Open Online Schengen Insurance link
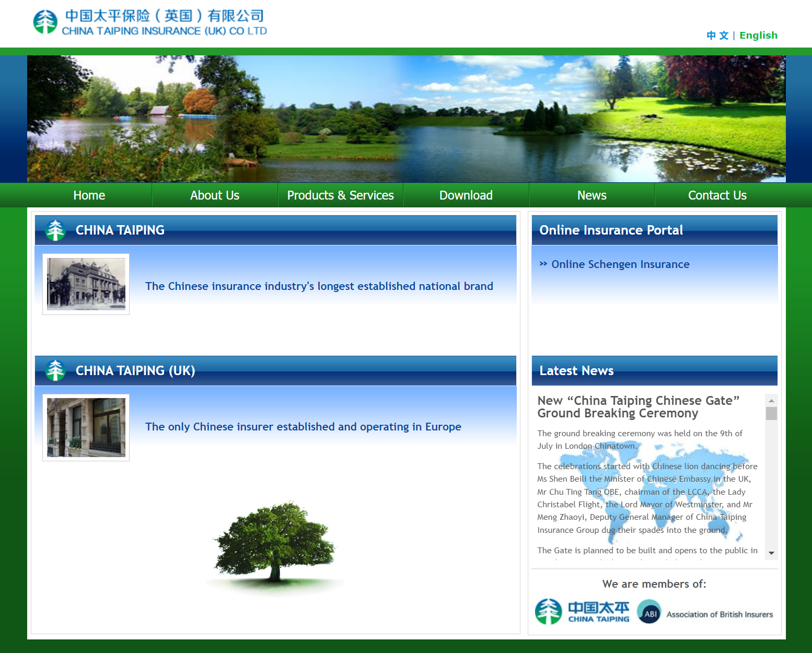 pyautogui.click(x=620, y=264)
